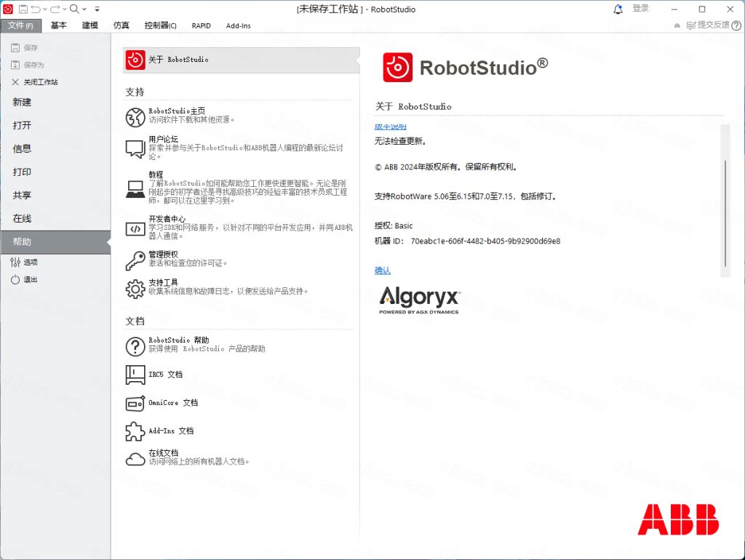Click the help question mark icon at top right
Image resolution: width=745 pixels, height=560 pixels.
[x=736, y=25]
